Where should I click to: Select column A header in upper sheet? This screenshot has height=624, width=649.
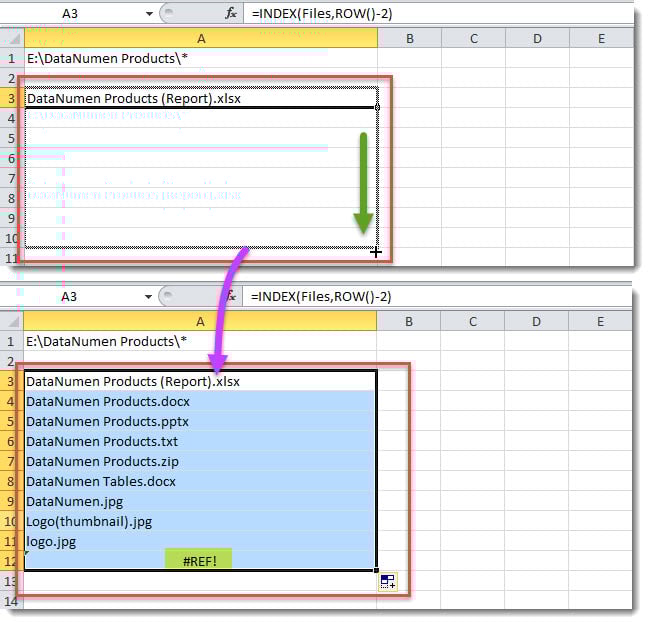pos(201,38)
